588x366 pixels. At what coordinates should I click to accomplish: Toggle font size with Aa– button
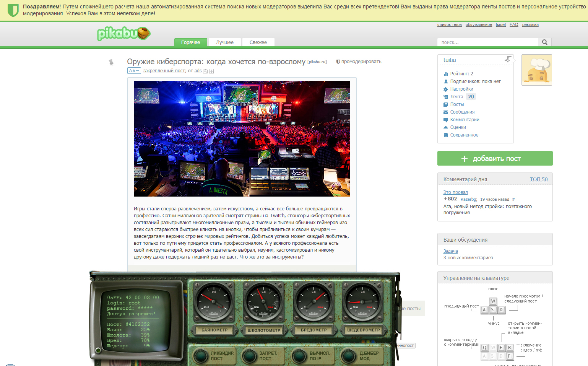[134, 71]
